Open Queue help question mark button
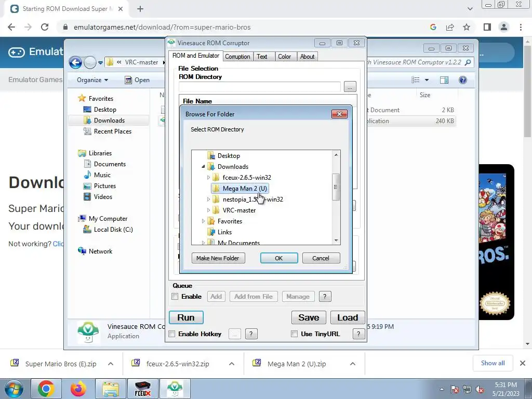The width and height of the screenshot is (532, 399). pos(325,297)
